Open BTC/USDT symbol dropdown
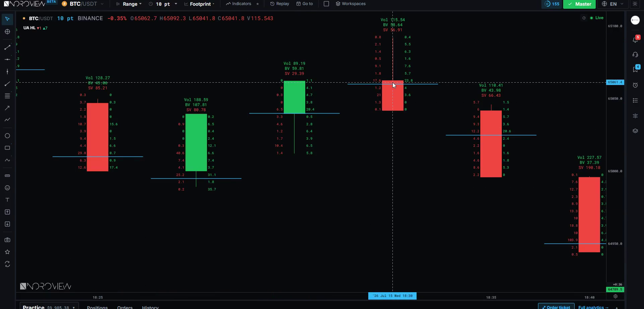 point(83,4)
